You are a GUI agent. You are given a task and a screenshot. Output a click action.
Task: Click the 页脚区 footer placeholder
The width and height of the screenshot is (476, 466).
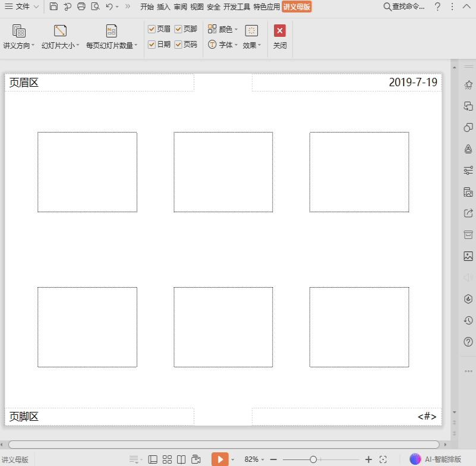[x=99, y=417]
